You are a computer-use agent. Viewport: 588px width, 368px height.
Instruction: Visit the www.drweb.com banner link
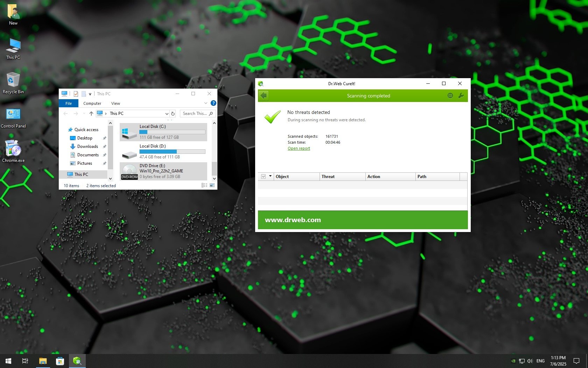pos(293,220)
